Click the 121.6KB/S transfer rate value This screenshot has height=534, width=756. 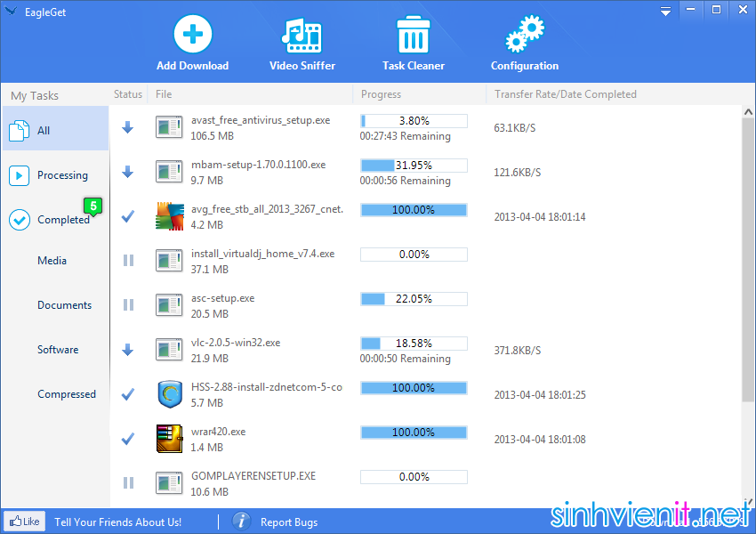[x=518, y=172]
